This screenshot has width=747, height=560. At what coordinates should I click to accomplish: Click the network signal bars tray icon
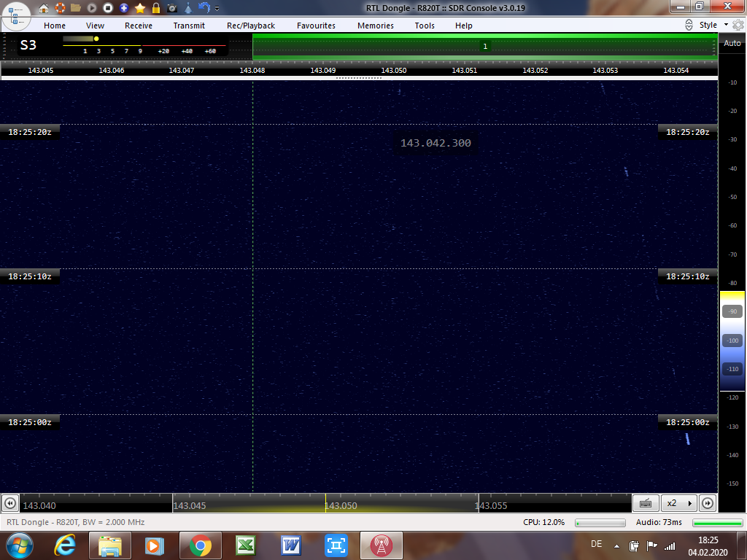tap(670, 546)
